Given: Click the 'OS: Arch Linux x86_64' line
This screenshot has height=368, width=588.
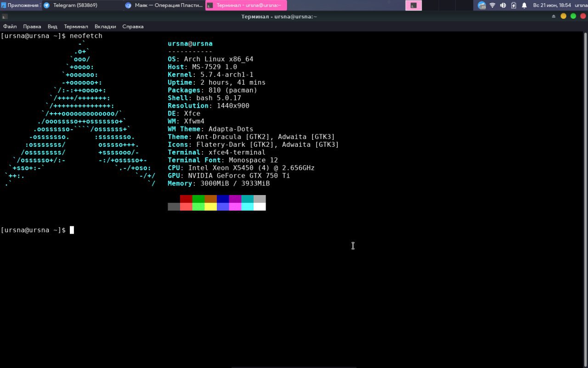Looking at the screenshot, I should pyautogui.click(x=210, y=59).
